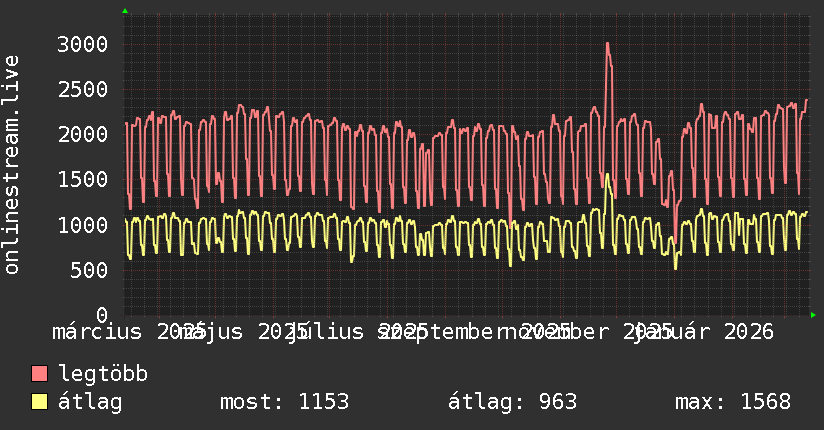
Task: Click the red peak near 3000
Action: [607, 44]
